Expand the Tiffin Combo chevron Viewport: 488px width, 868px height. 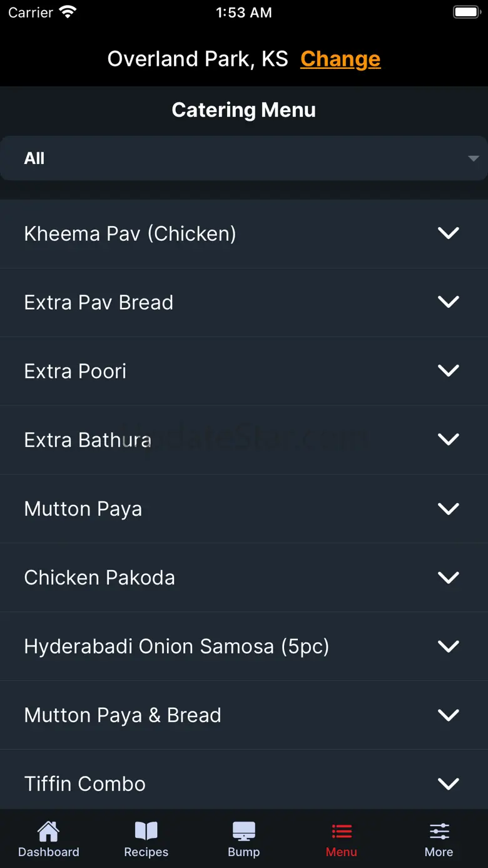click(x=448, y=784)
